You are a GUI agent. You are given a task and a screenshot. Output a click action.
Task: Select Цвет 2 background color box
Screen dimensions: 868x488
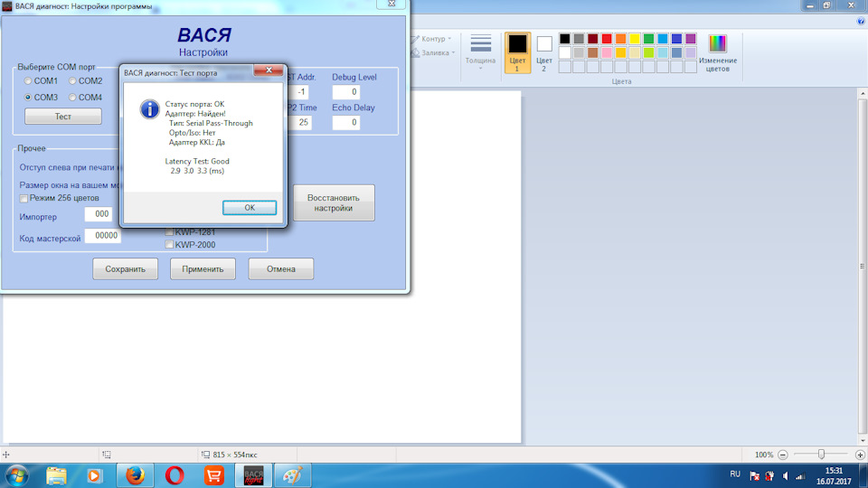pos(544,52)
